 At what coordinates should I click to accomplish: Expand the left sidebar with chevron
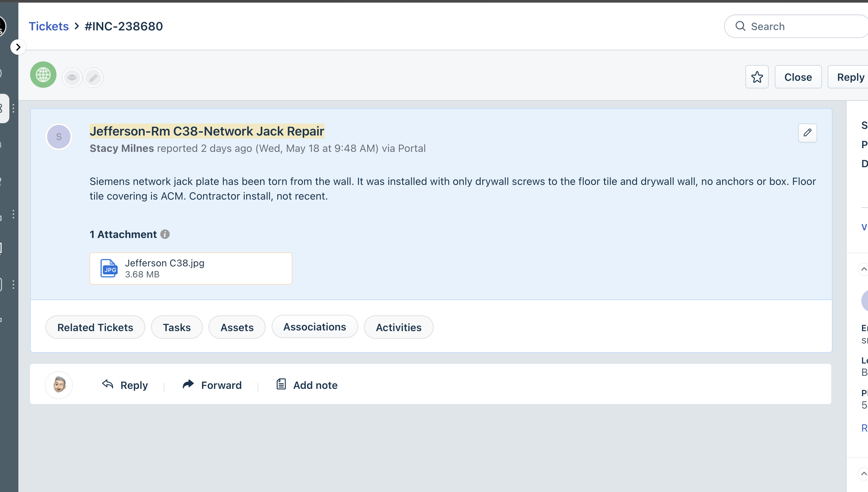coord(18,47)
